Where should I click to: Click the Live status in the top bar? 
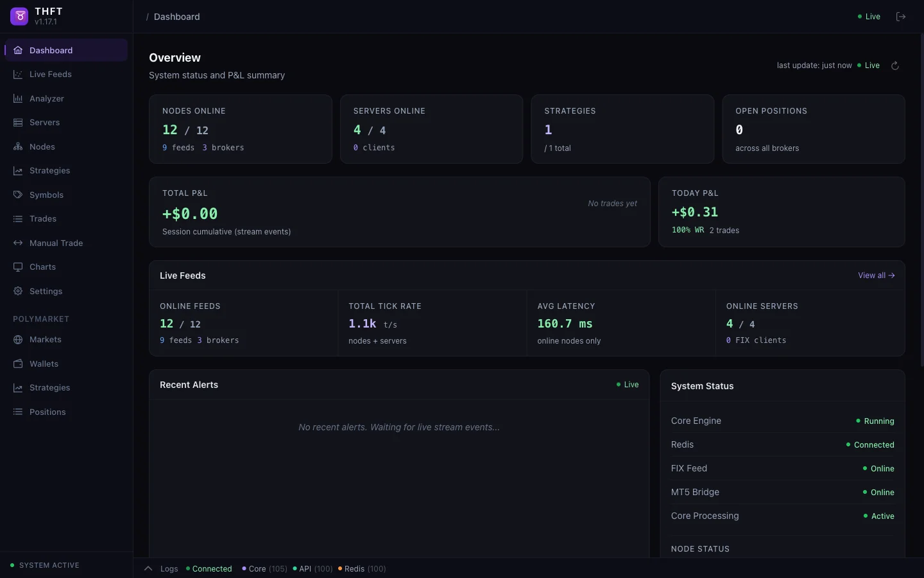tap(868, 17)
